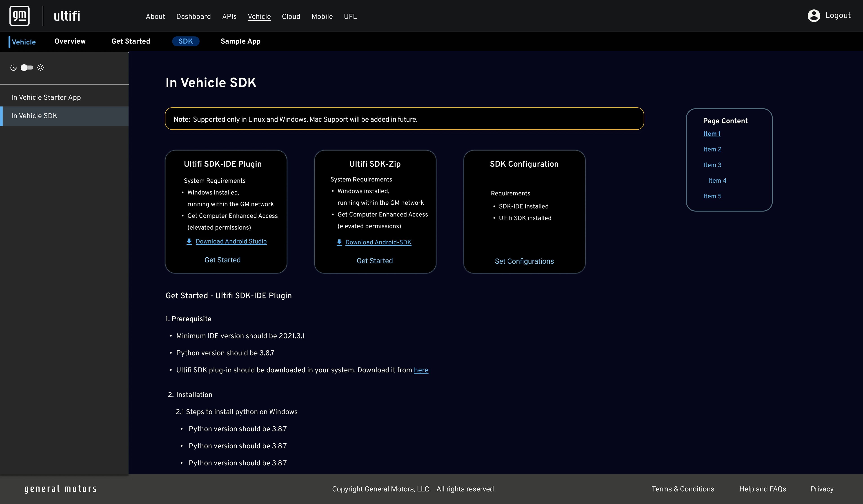Click the 'here' download link

[421, 370]
